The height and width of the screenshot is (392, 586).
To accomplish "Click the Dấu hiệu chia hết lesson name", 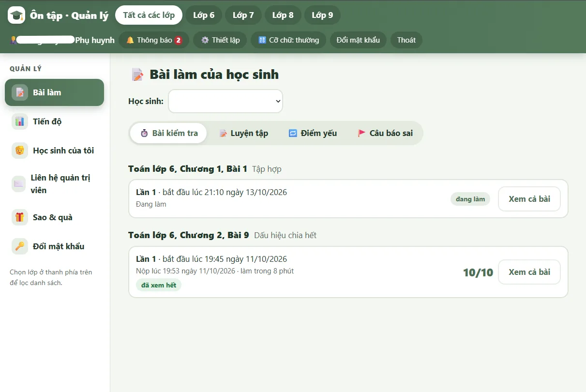I will tap(285, 235).
